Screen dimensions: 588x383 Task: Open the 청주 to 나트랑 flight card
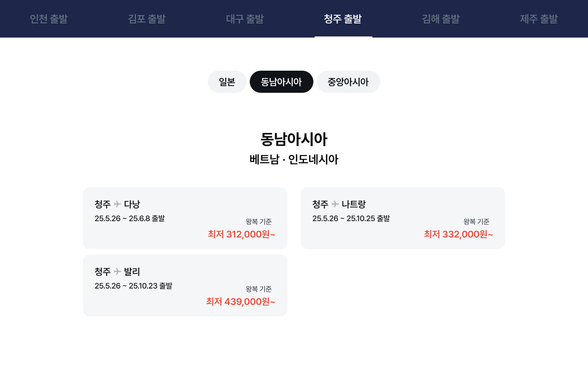pyautogui.click(x=402, y=218)
